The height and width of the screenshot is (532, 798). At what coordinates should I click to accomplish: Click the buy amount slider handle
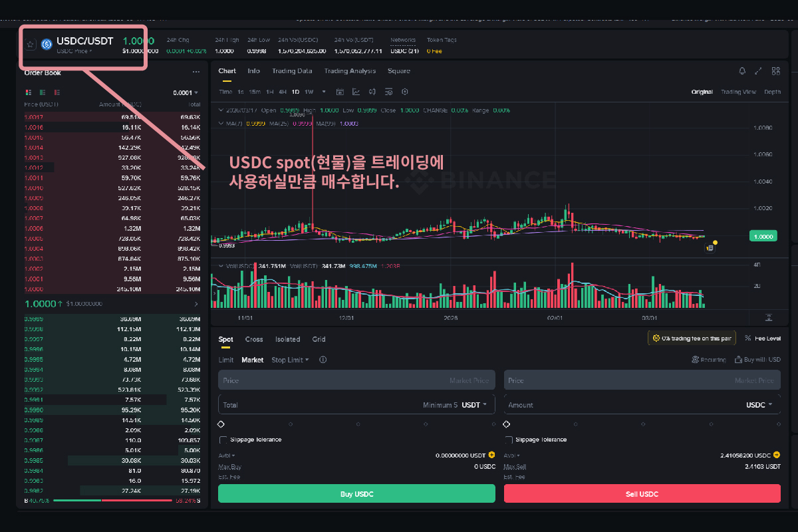(221, 424)
